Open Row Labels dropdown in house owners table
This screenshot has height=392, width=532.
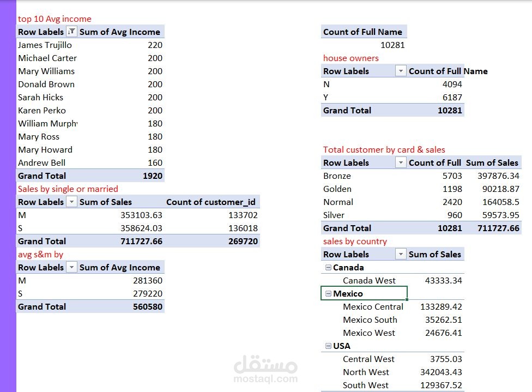pos(401,71)
